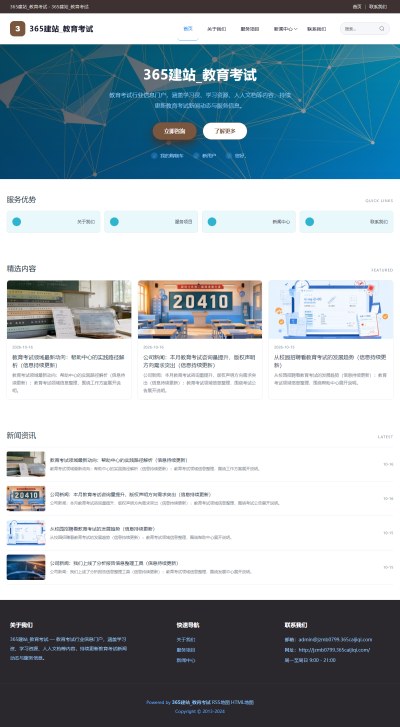Screen dimensions: 400x727
Task: Click the magnifier icon in the search box
Action: pos(382,29)
